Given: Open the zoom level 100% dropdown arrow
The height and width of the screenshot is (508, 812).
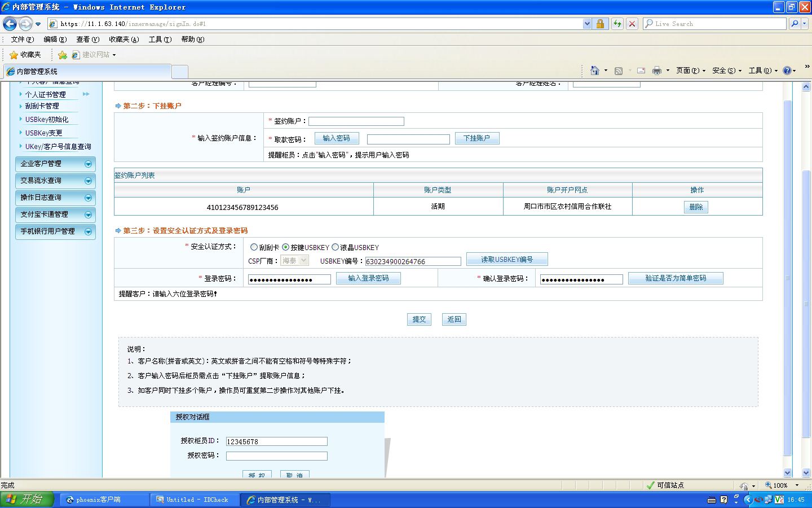Looking at the screenshot, I should tap(797, 485).
